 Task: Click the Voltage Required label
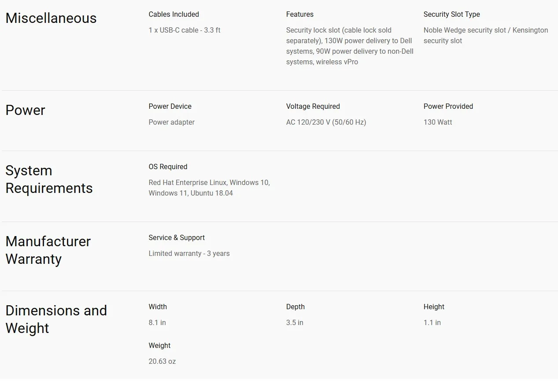[313, 106]
